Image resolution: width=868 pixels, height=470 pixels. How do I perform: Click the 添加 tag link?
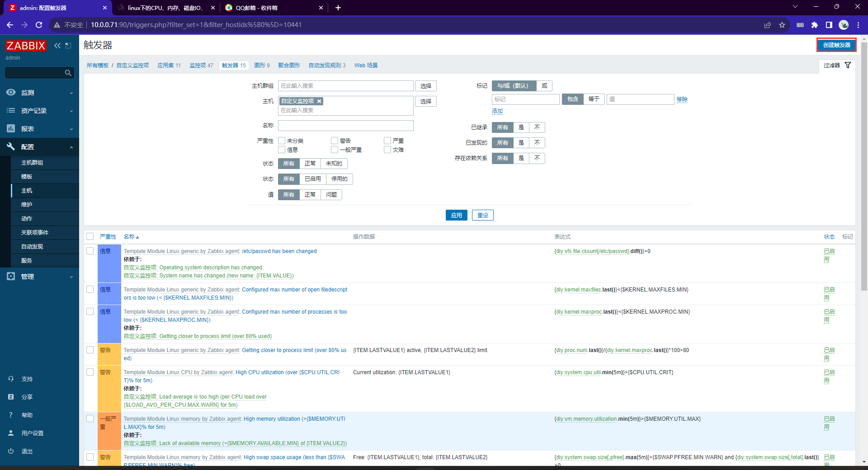pyautogui.click(x=497, y=111)
